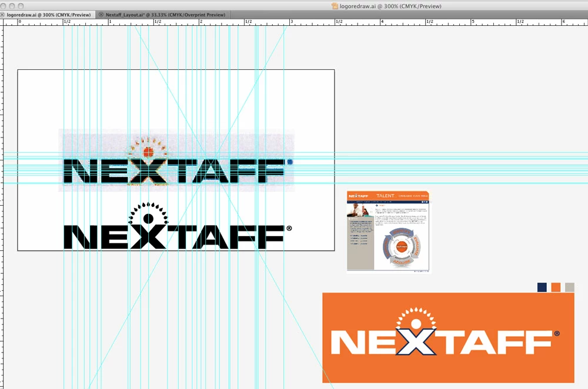Switch to the logoredraw.ai document tab
This screenshot has width=588, height=389.
click(49, 15)
